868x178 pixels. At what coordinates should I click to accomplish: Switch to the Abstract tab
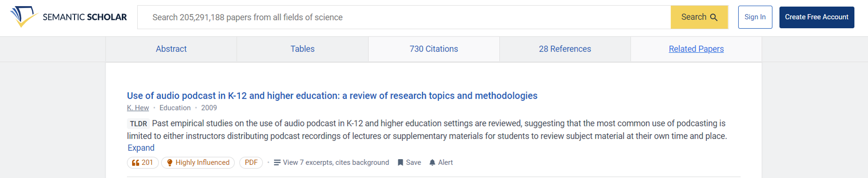point(171,49)
